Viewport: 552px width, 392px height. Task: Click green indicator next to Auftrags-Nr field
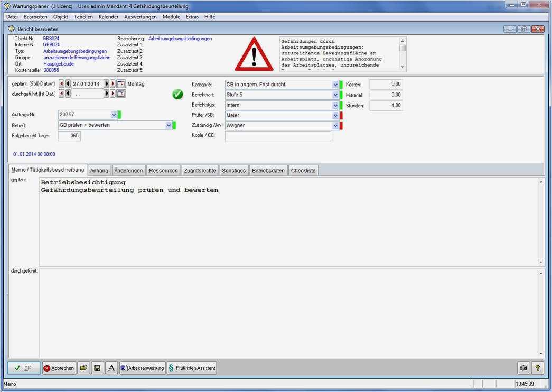tap(120, 115)
